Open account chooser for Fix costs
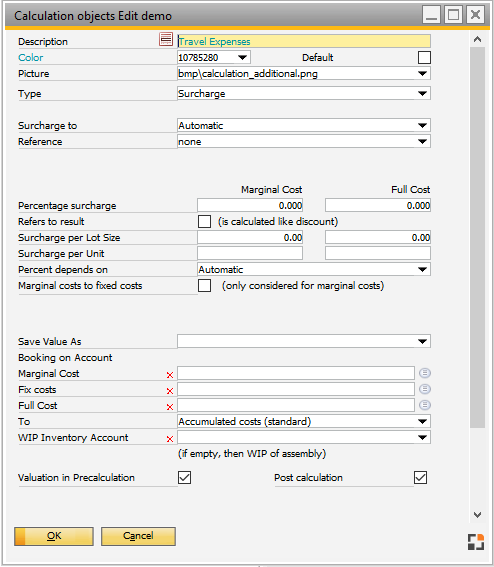This screenshot has height=567, width=494. pos(425,389)
